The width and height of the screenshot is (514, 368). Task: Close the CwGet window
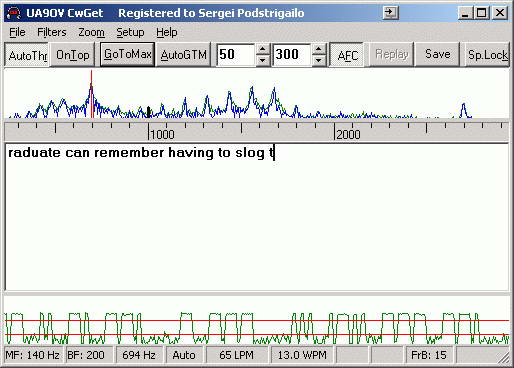(500, 13)
